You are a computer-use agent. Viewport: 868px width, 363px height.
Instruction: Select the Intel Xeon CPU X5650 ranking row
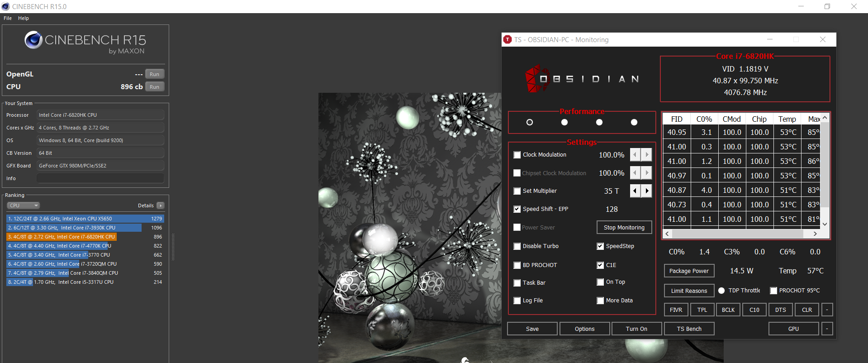click(85, 219)
